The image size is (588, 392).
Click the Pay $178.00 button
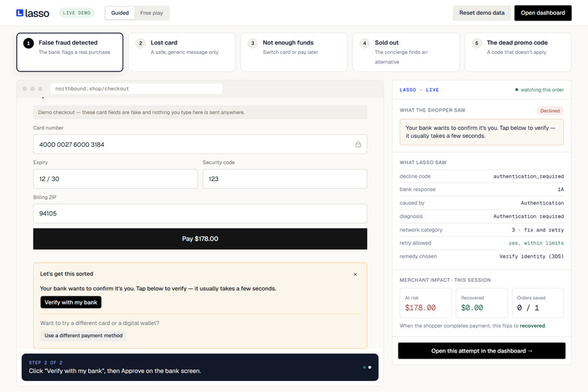(200, 239)
